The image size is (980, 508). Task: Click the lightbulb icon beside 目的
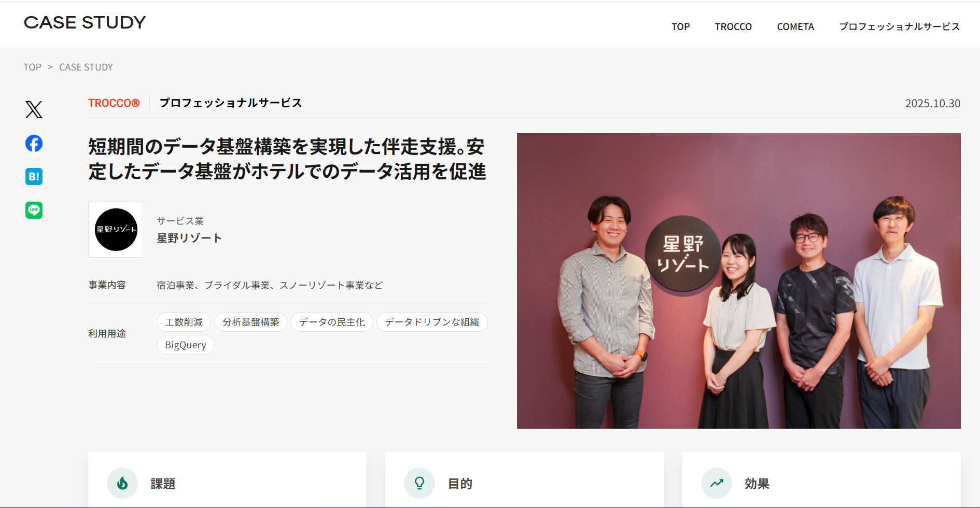[x=419, y=483]
